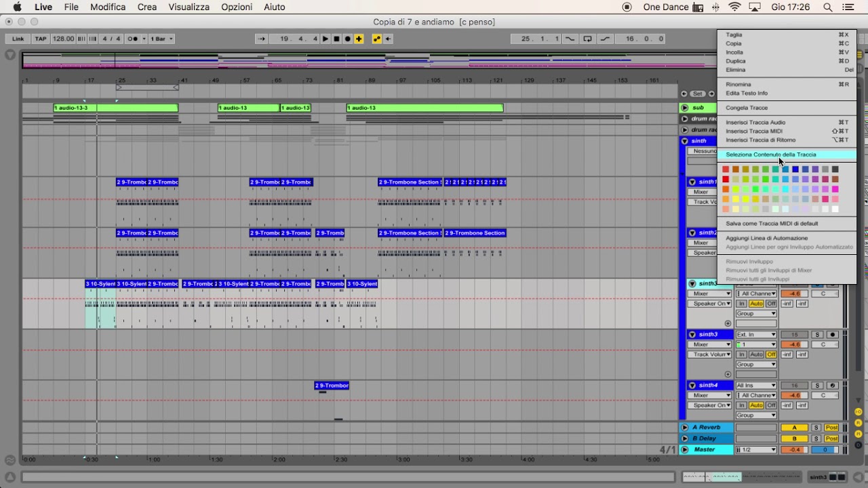This screenshot has height=488, width=868.
Task: Pick the magenta color swatch in palette
Action: tap(835, 189)
